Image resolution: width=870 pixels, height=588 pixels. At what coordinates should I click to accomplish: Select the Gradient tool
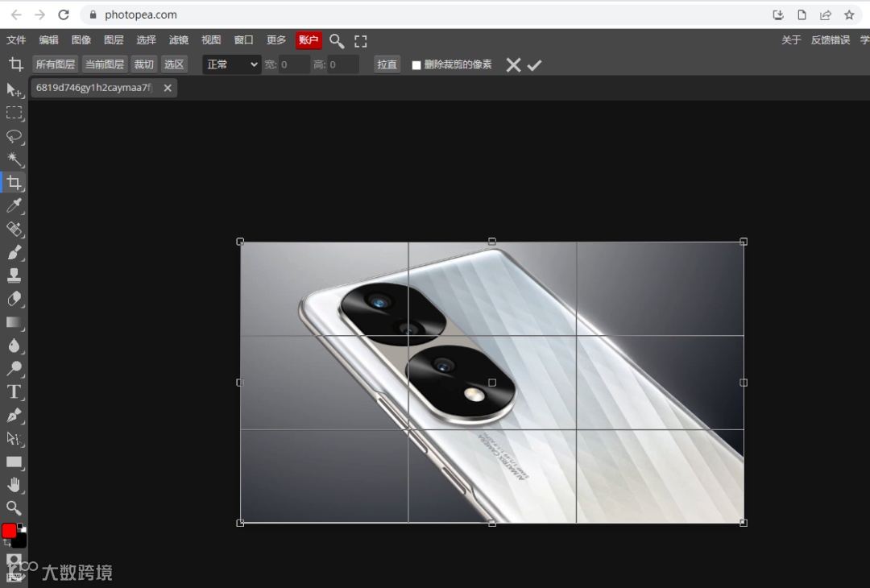click(x=14, y=322)
